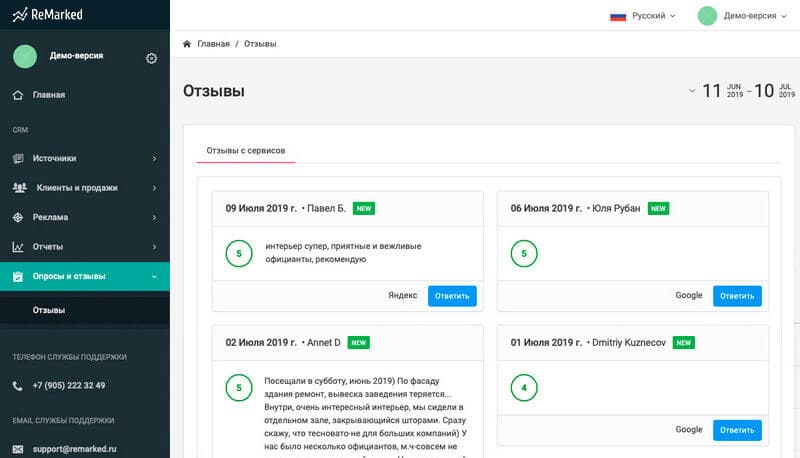The height and width of the screenshot is (458, 800).
Task: Click NEW badge on Юля Рубан review
Action: pyautogui.click(x=658, y=209)
